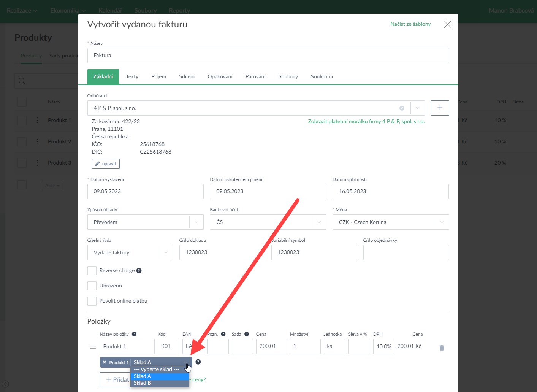This screenshot has height=392, width=537.
Task: Open the Párování tab
Action: tap(255, 76)
